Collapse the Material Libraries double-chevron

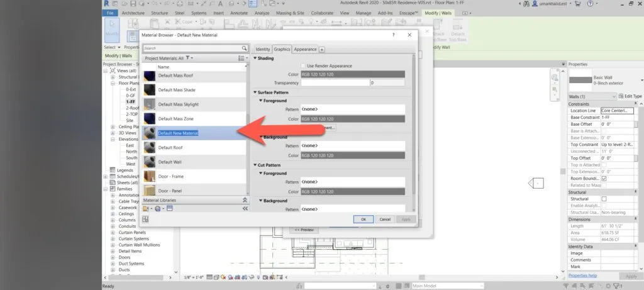click(245, 200)
